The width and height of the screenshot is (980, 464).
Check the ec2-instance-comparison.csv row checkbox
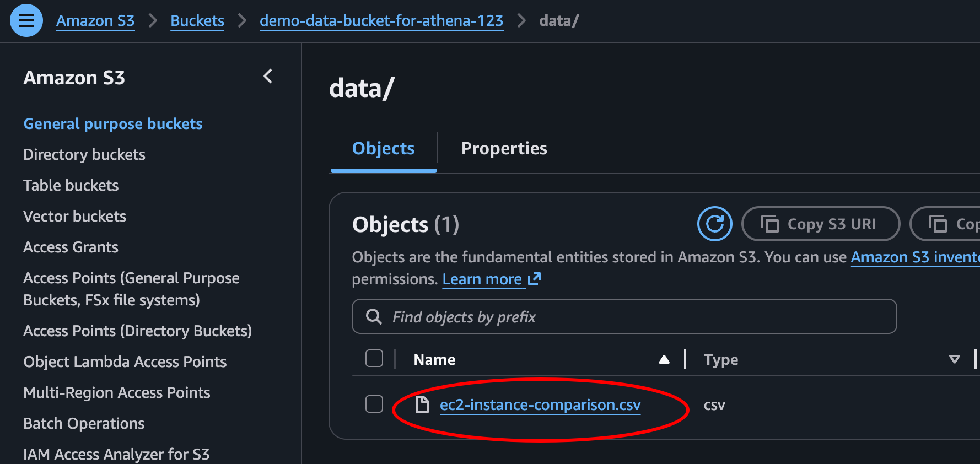click(374, 404)
